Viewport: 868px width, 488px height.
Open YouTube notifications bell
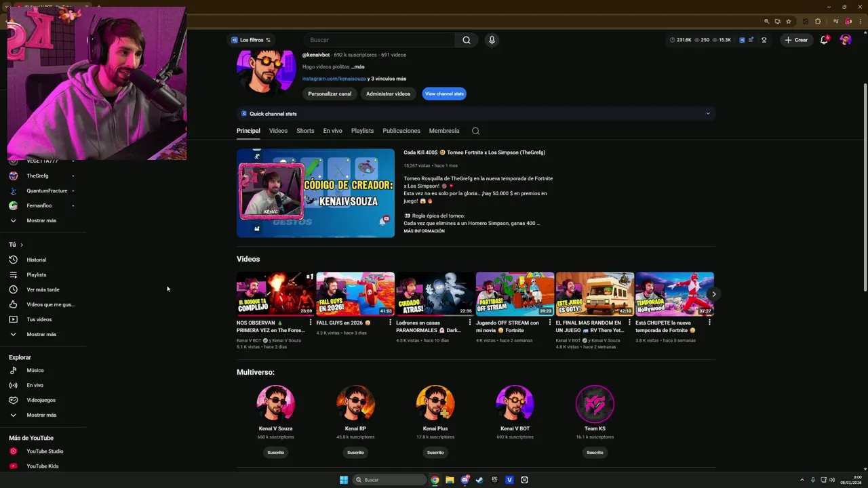coord(824,40)
